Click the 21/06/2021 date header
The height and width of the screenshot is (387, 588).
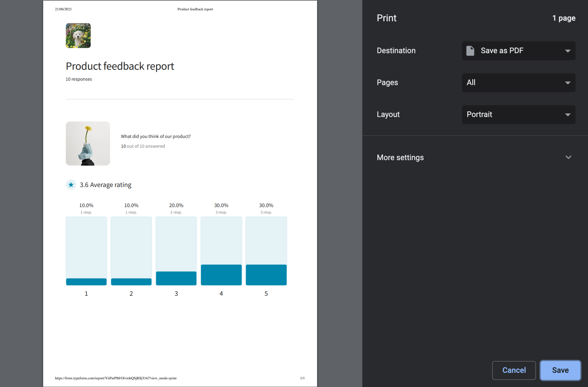[x=63, y=9]
